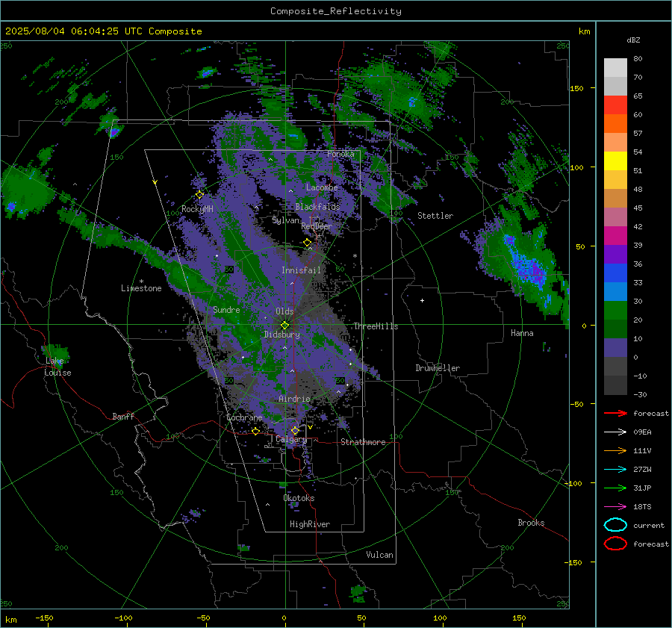Click the yellow radar marker above Didsbury
This screenshot has width=672, height=628.
coord(284,326)
